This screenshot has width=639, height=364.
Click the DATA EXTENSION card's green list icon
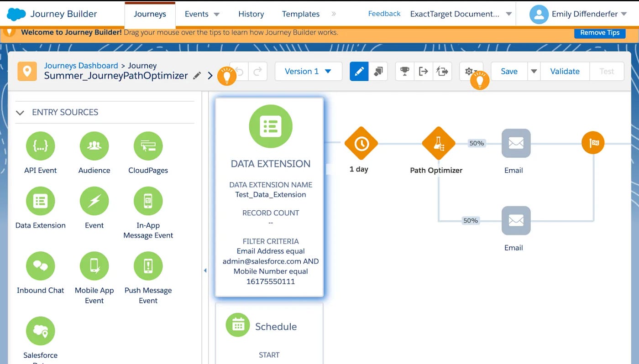[x=271, y=126]
